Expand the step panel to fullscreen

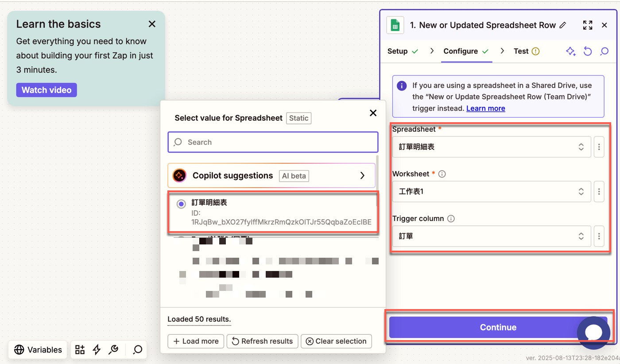(588, 25)
